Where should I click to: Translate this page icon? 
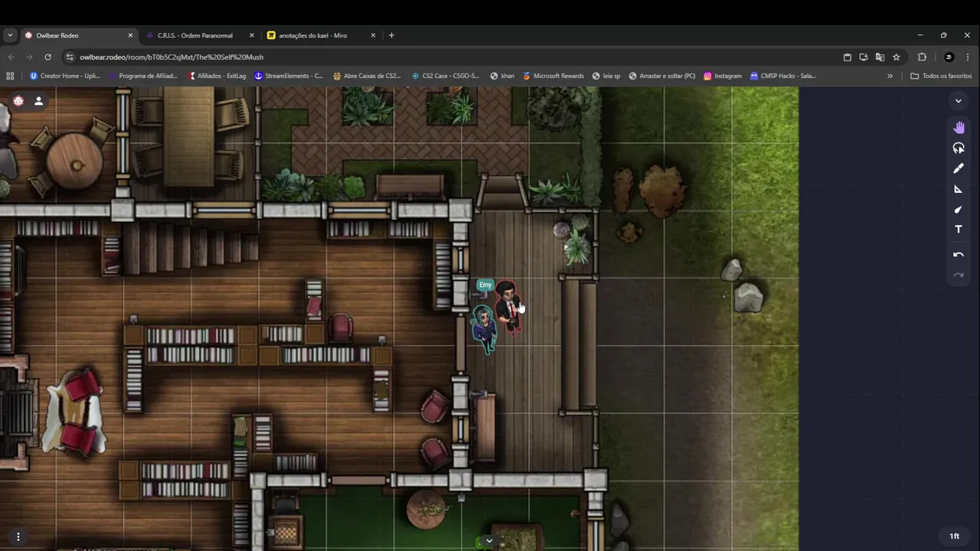click(x=880, y=57)
